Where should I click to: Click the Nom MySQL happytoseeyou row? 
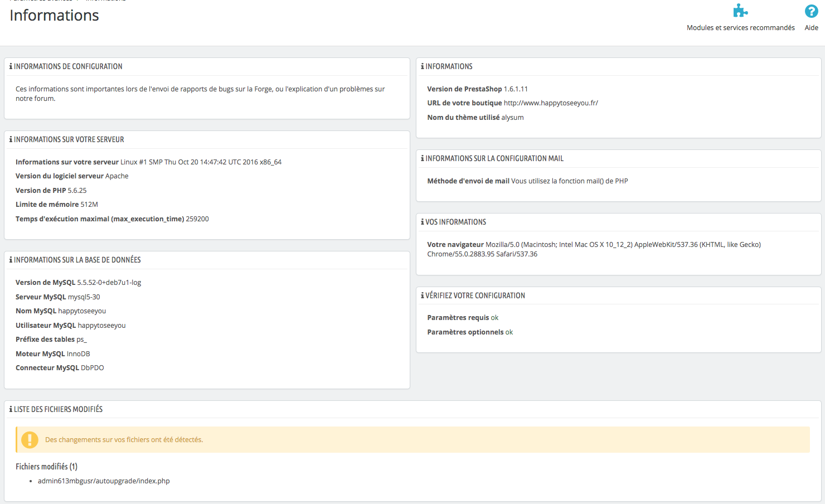pyautogui.click(x=61, y=311)
